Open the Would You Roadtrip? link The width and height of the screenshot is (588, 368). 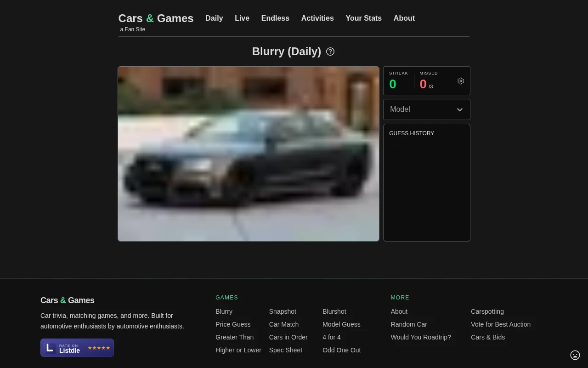[421, 337]
